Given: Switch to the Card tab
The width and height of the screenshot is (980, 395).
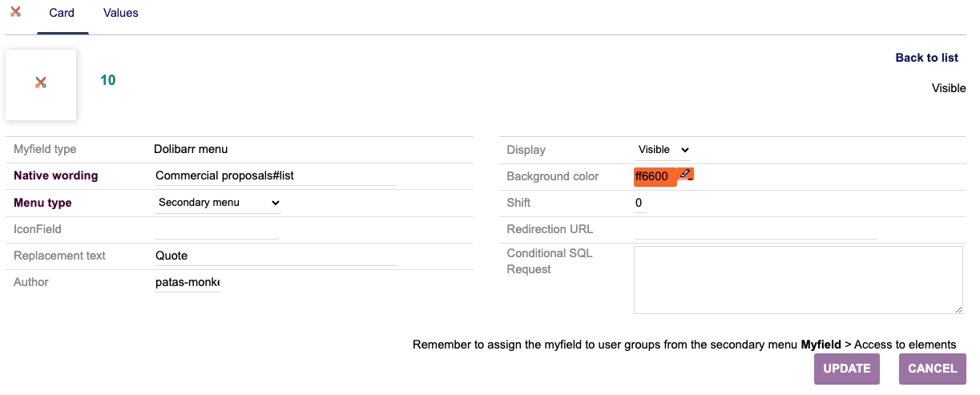Looking at the screenshot, I should click(x=62, y=13).
